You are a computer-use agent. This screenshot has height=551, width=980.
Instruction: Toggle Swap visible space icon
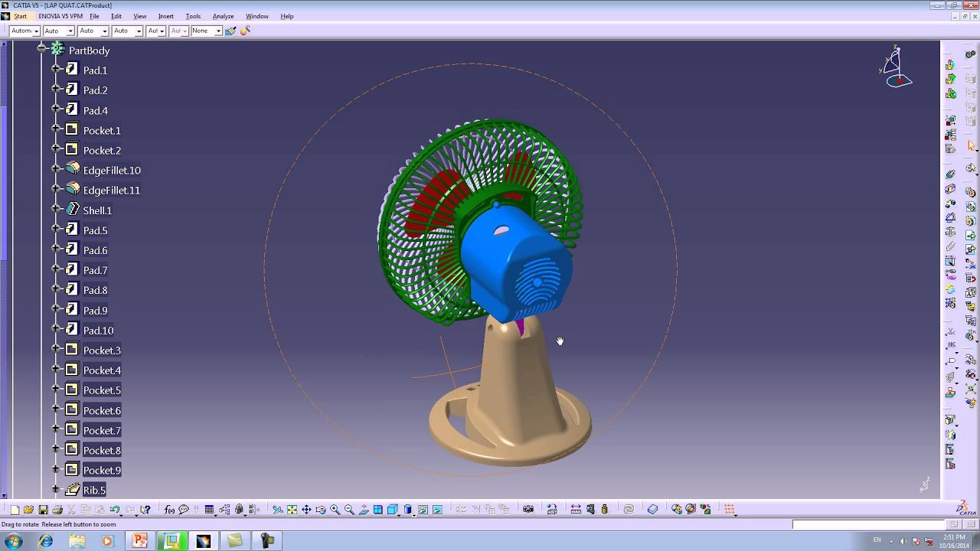tap(437, 510)
